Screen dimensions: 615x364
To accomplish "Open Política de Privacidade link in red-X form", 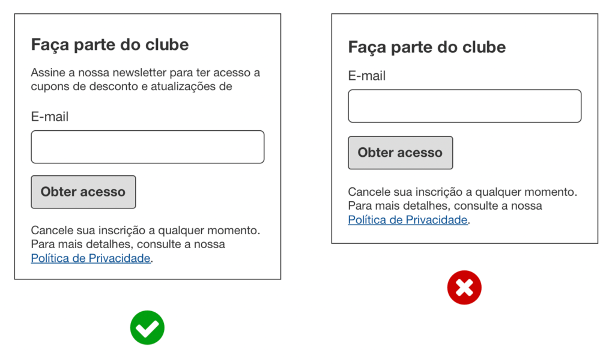I will [x=408, y=220].
